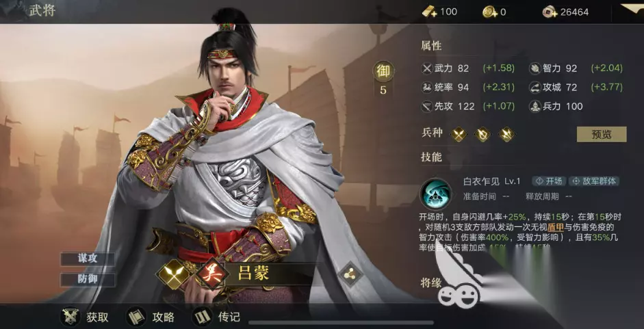Tap the 御 cost badge
Viewport: 644px width, 329px height.
coord(383,71)
